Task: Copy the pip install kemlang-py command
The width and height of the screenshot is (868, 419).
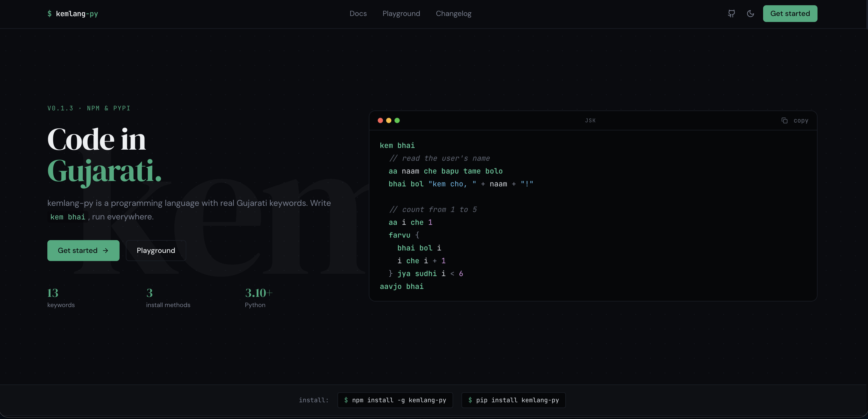Action: point(513,400)
